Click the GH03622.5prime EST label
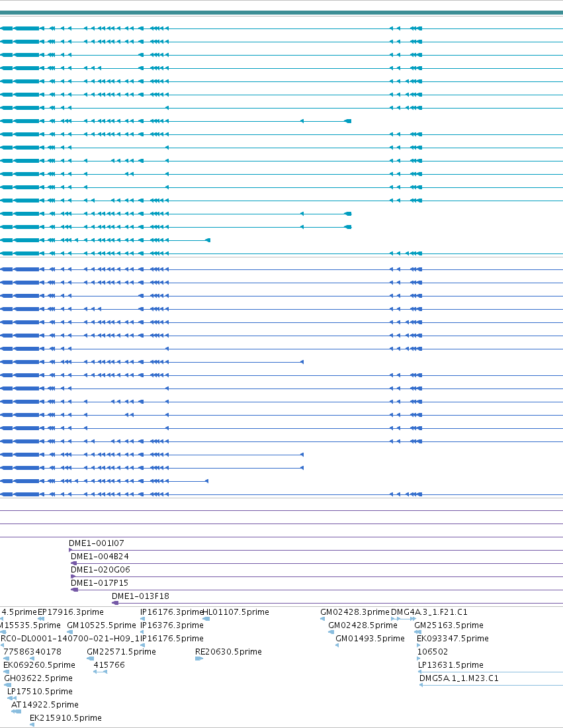 38,678
